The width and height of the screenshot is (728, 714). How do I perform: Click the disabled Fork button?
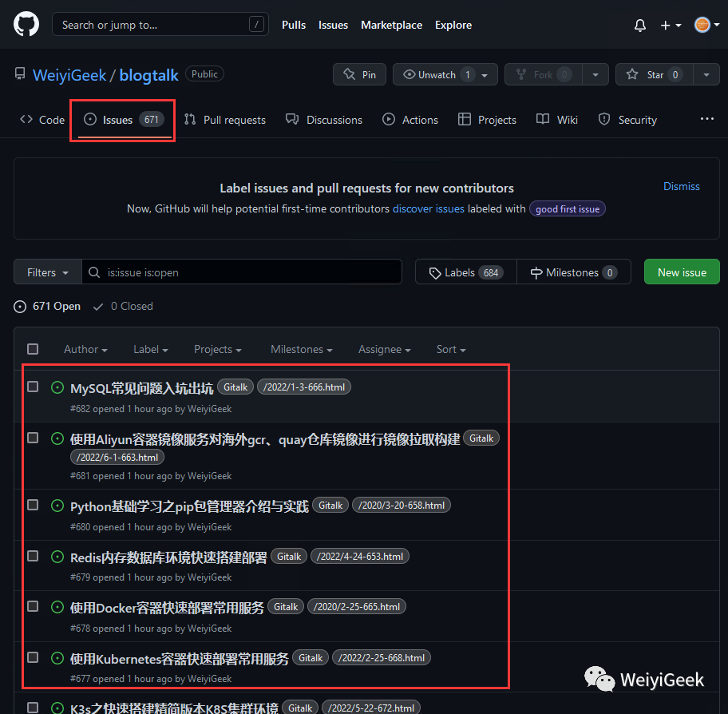click(544, 74)
